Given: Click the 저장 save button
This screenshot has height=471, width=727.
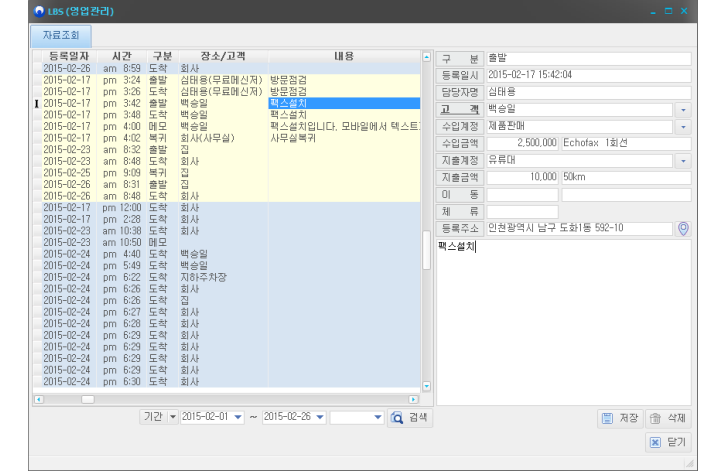Looking at the screenshot, I should click(620, 418).
